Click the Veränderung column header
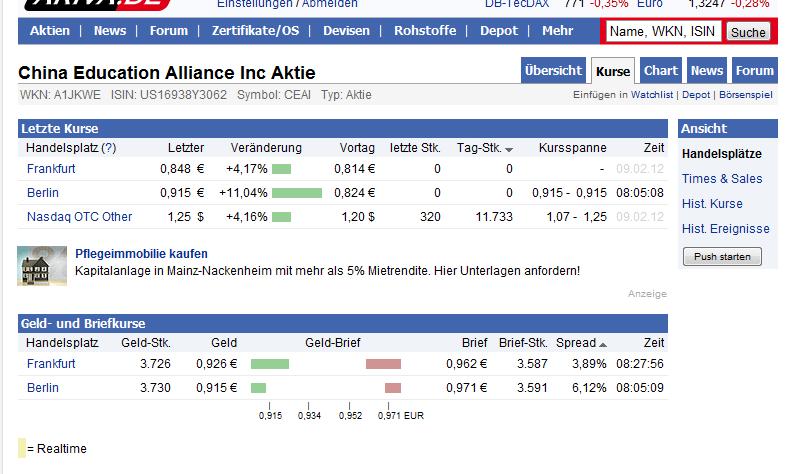This screenshot has width=793, height=474. point(266,148)
